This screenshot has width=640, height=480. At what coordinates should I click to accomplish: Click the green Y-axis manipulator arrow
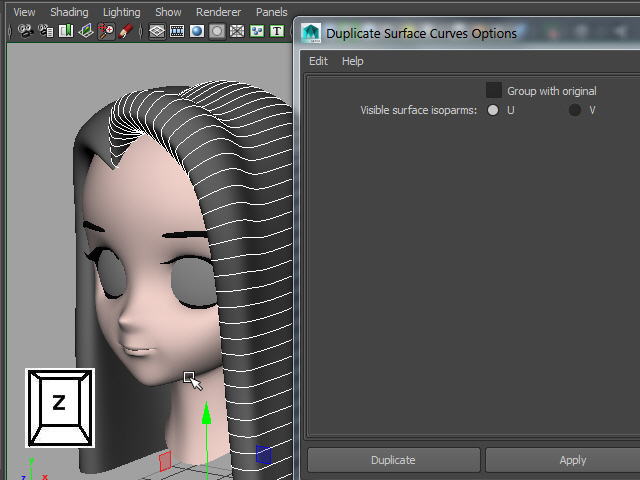(206, 412)
